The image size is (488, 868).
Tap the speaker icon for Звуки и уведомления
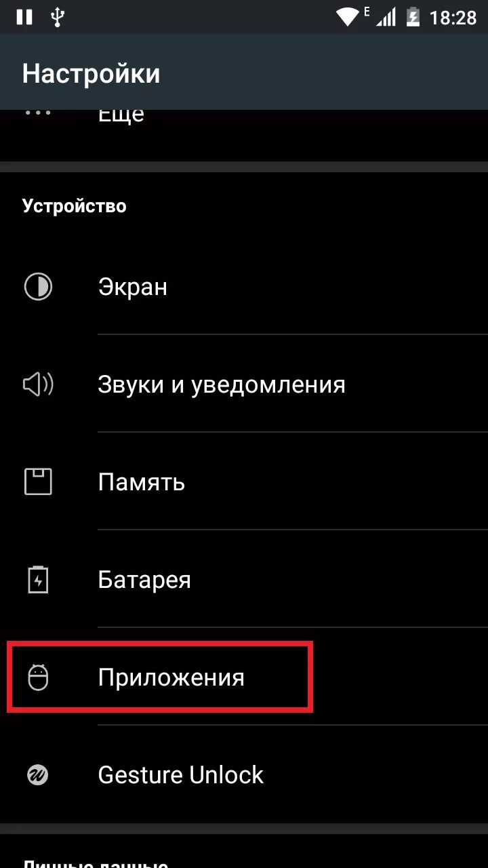click(x=38, y=384)
